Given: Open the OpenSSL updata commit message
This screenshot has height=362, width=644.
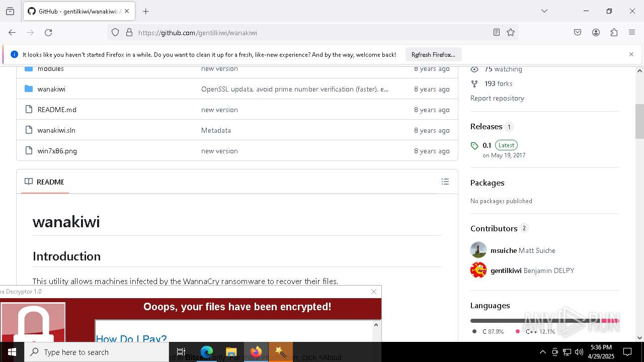Looking at the screenshot, I should click(x=295, y=89).
